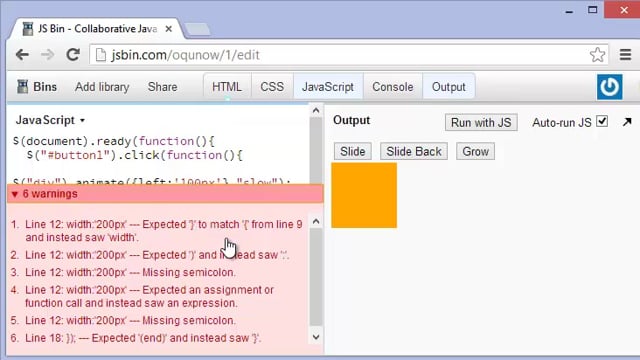
Task: Click the #button1 click code line
Action: (x=135, y=155)
